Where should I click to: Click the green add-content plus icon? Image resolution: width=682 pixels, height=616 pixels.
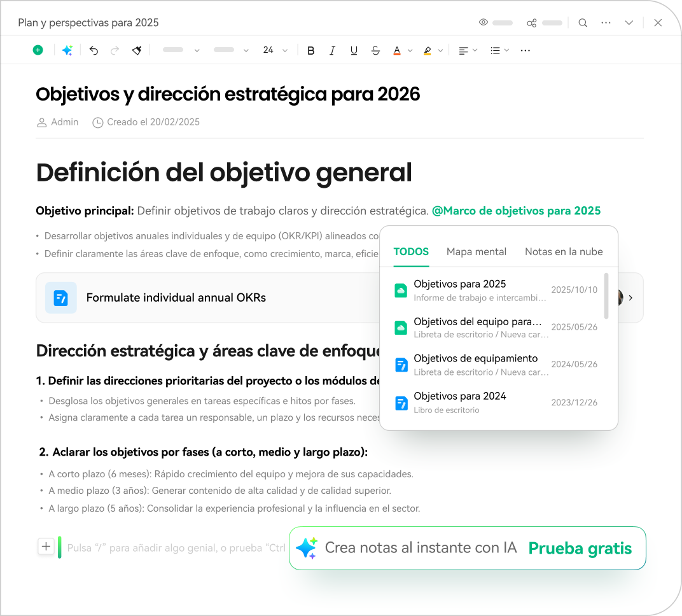[38, 50]
